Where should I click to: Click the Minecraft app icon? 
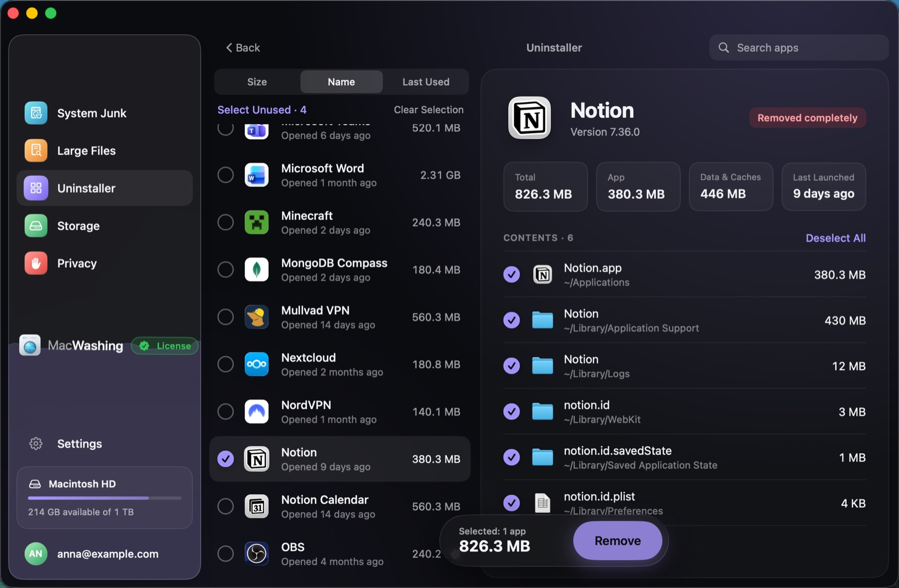tap(257, 222)
